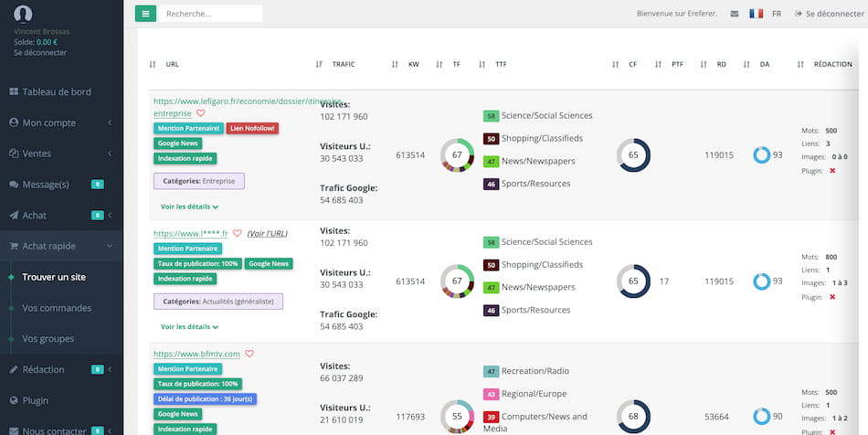Image resolution: width=868 pixels, height=435 pixels.
Task: Expand Rédaction sidebar menu
Action: (61, 369)
